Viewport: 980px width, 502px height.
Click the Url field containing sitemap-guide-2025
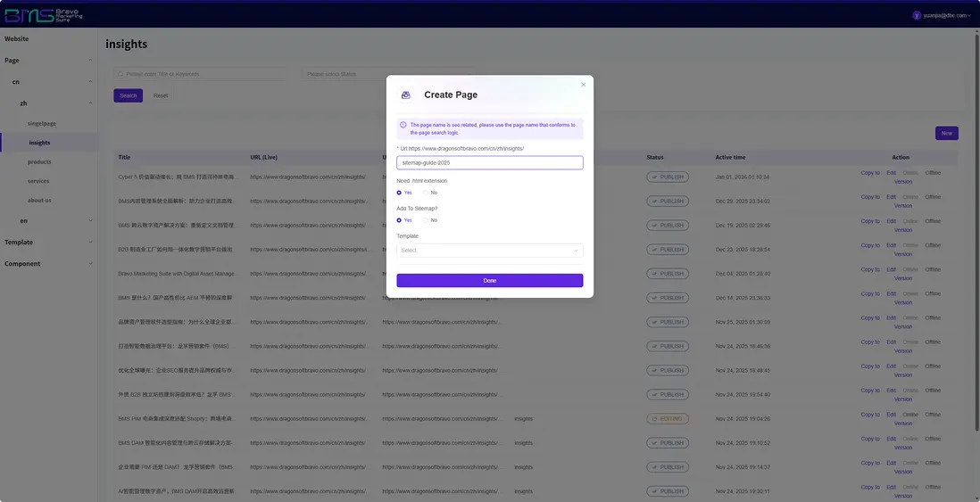(489, 162)
